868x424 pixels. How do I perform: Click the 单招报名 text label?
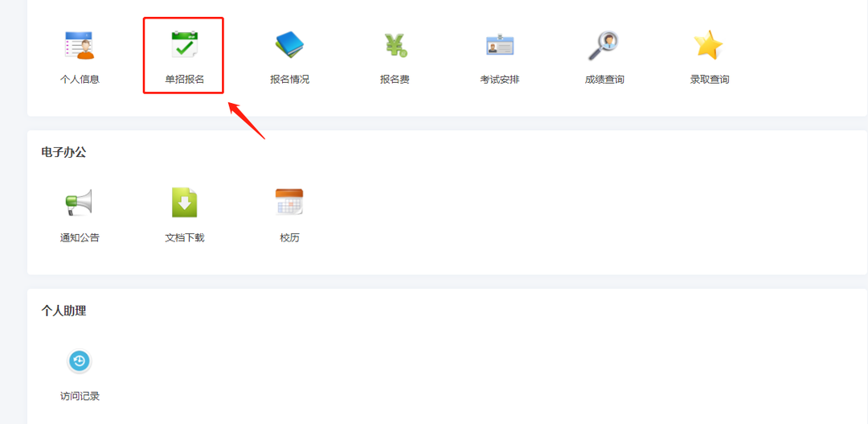(185, 80)
